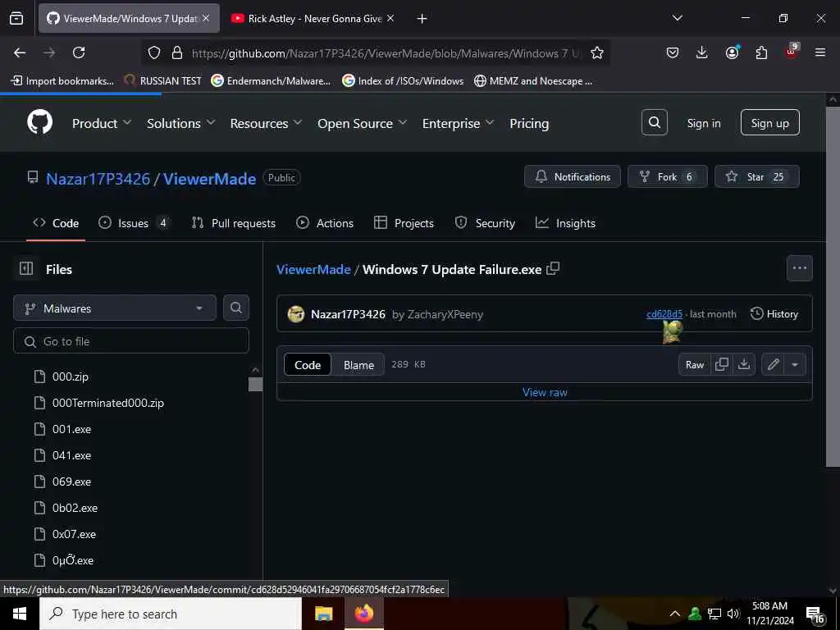Viewport: 840px width, 630px height.
Task: Download the raw file icon
Action: pyautogui.click(x=744, y=364)
